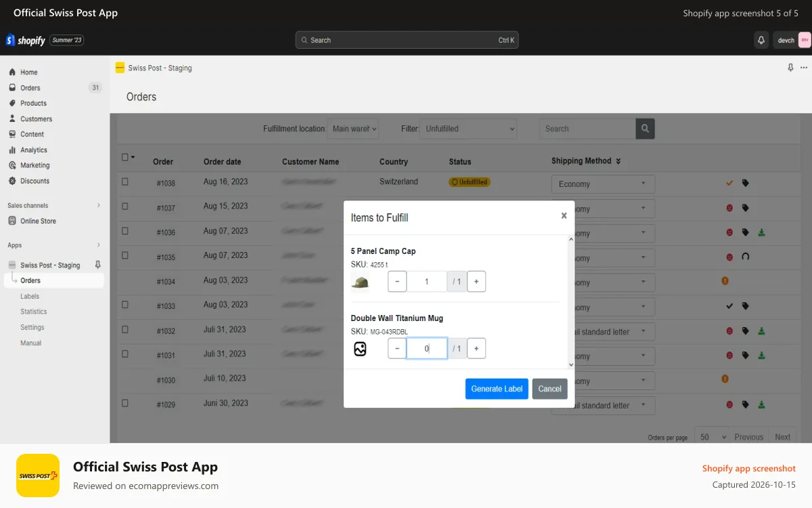Focus the top Shopify Search bar
This screenshot has width=812, height=508.
click(x=407, y=40)
